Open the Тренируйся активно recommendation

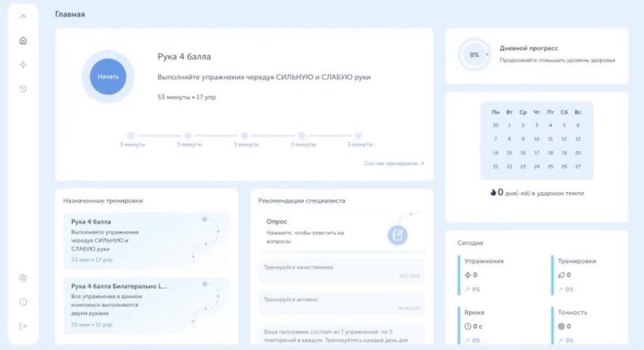click(341, 302)
